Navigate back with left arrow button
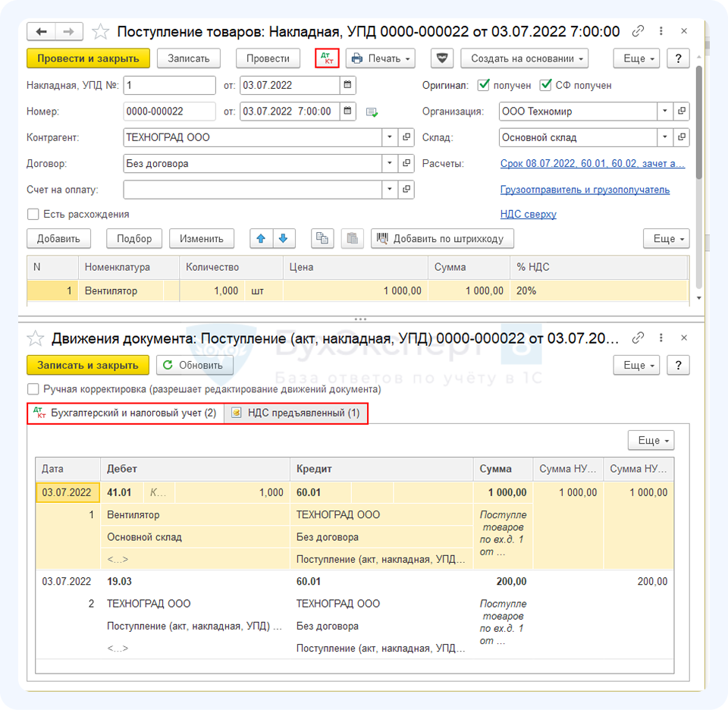The height and width of the screenshot is (710, 728). (42, 32)
